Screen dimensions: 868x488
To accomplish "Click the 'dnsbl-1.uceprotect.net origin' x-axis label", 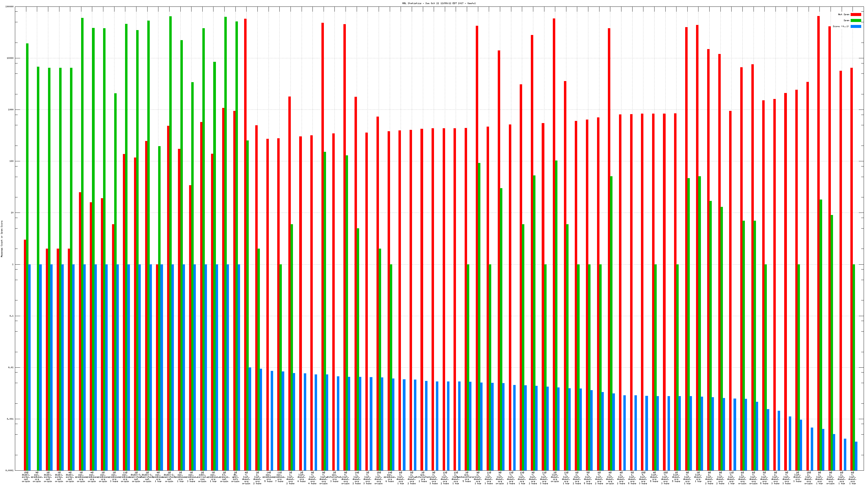I will pos(147,477).
